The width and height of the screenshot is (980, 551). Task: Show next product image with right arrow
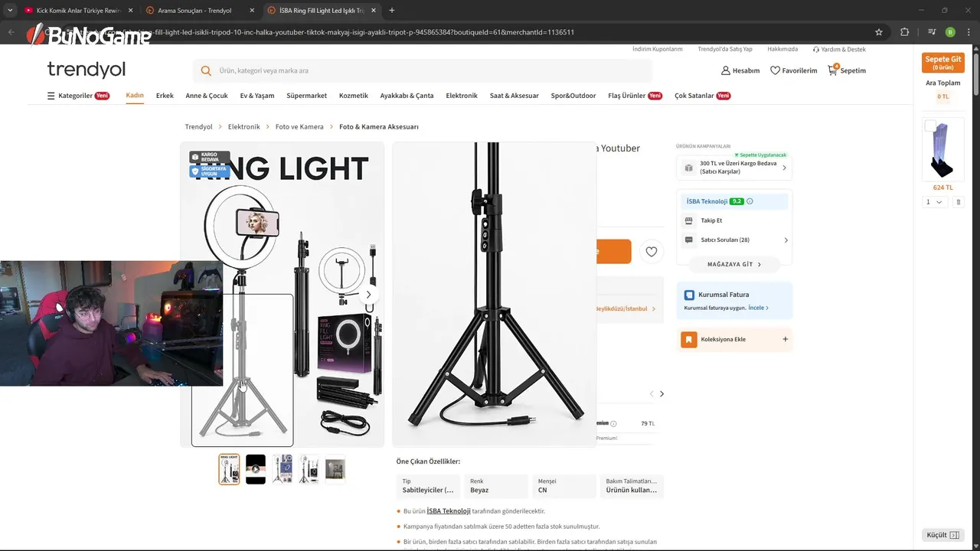(x=368, y=295)
